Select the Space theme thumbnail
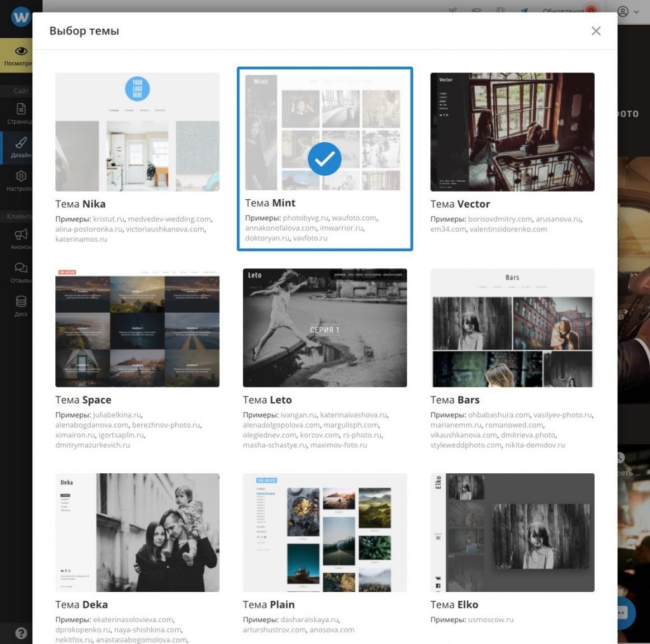 [x=137, y=328]
